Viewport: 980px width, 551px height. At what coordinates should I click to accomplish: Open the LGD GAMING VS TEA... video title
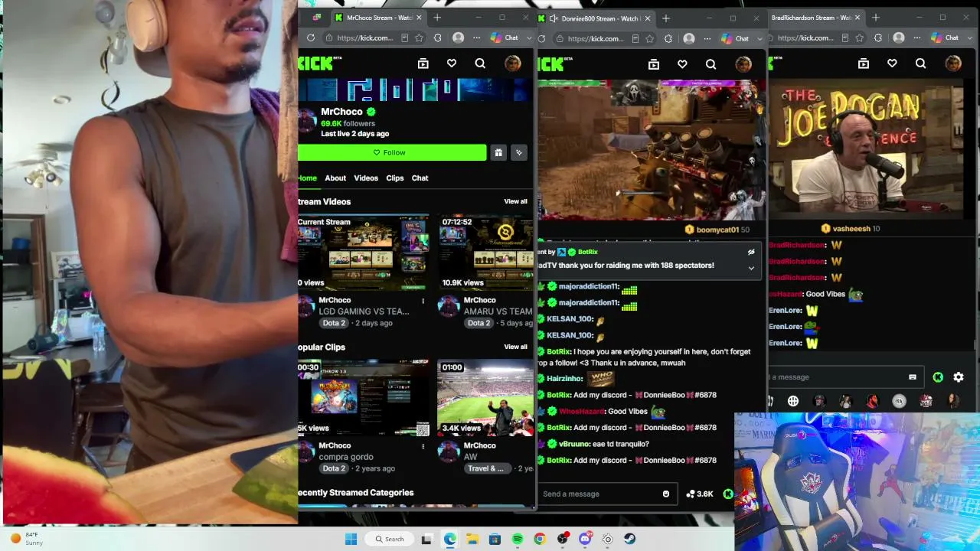(364, 311)
